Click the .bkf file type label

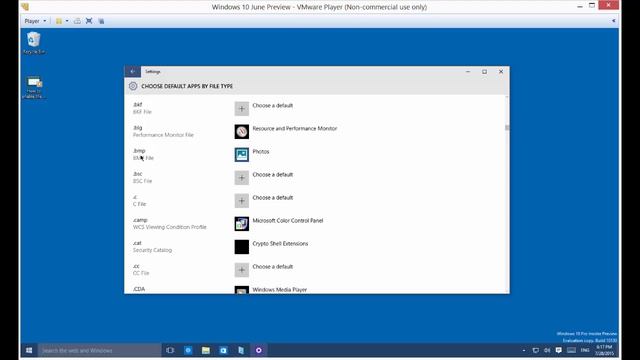[138, 104]
